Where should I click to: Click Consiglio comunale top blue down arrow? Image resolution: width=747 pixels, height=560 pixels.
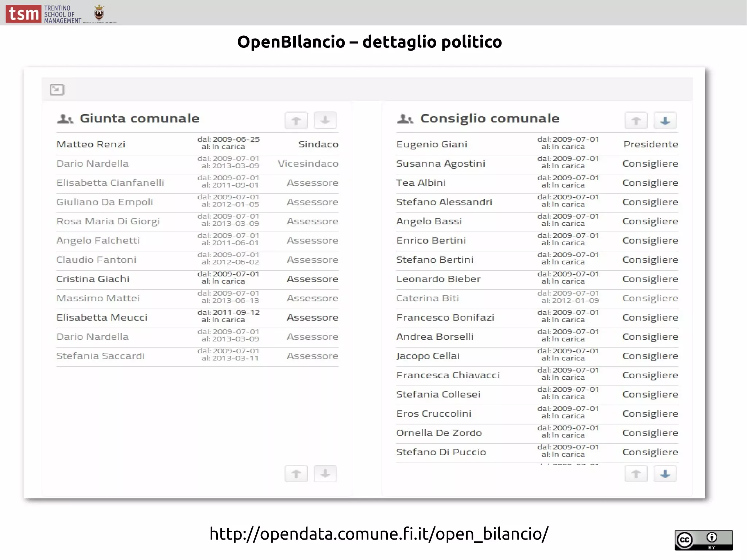665,120
